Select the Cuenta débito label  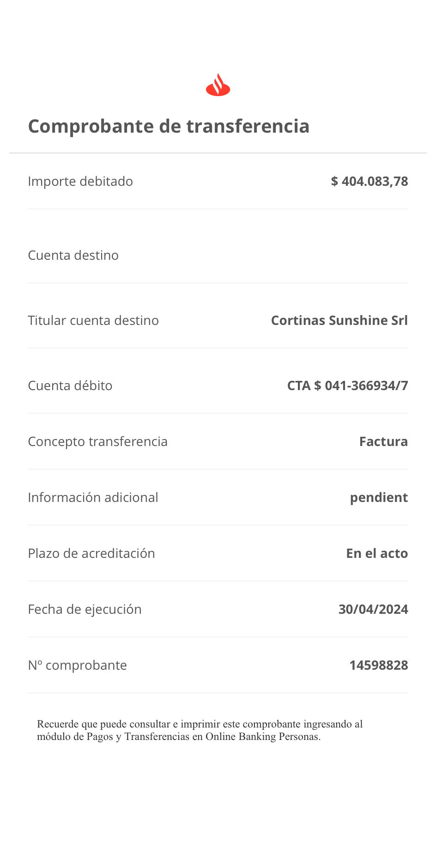70,385
